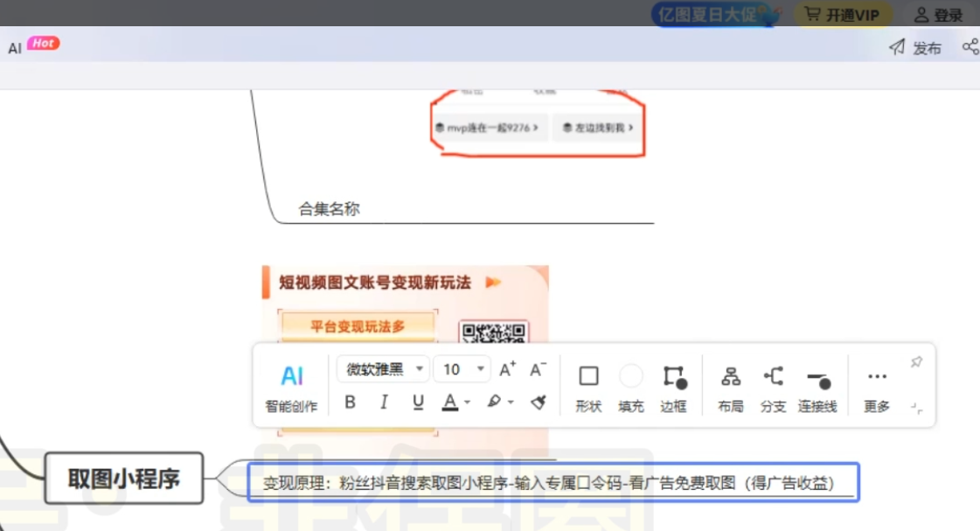
Task: Open the 填充 fill color circle
Action: pyautogui.click(x=630, y=387)
